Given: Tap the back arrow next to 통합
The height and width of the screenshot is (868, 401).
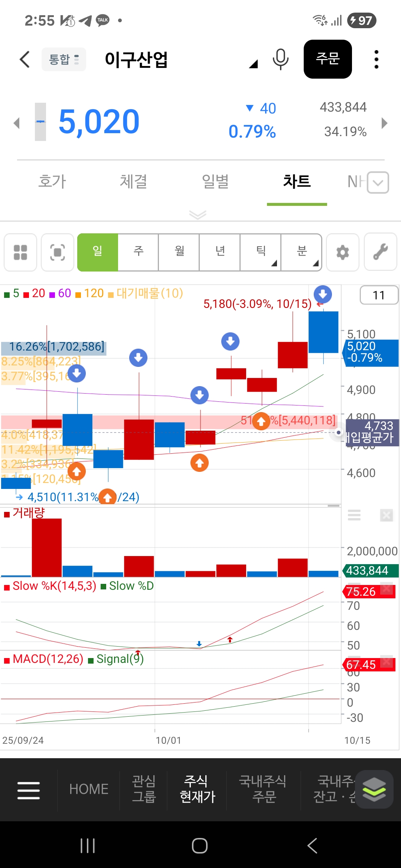Looking at the screenshot, I should (25, 59).
